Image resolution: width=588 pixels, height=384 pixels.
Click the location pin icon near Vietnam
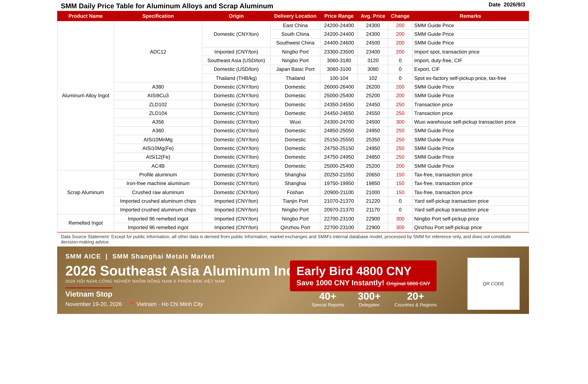click(131, 304)
